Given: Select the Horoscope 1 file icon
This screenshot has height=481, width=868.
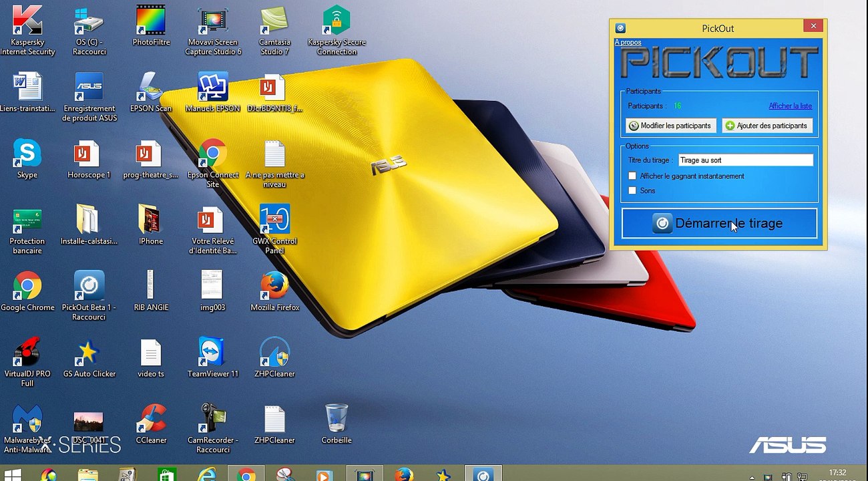Looking at the screenshot, I should 89,159.
